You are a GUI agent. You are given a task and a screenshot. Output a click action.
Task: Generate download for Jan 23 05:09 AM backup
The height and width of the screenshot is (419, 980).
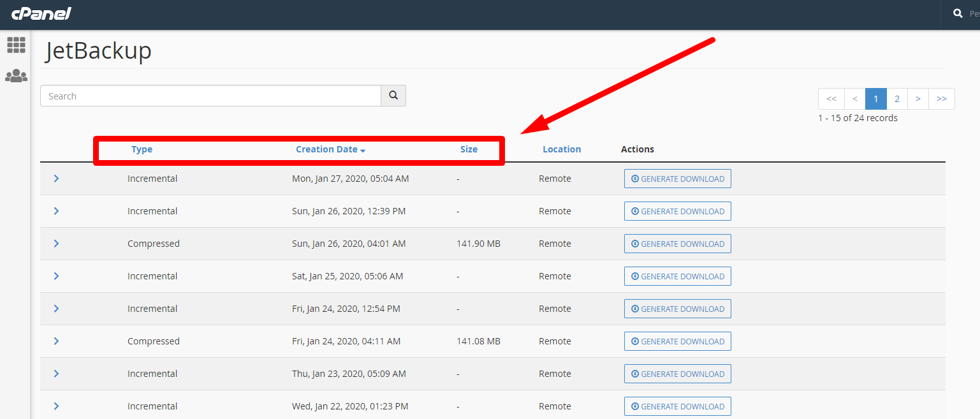point(678,374)
